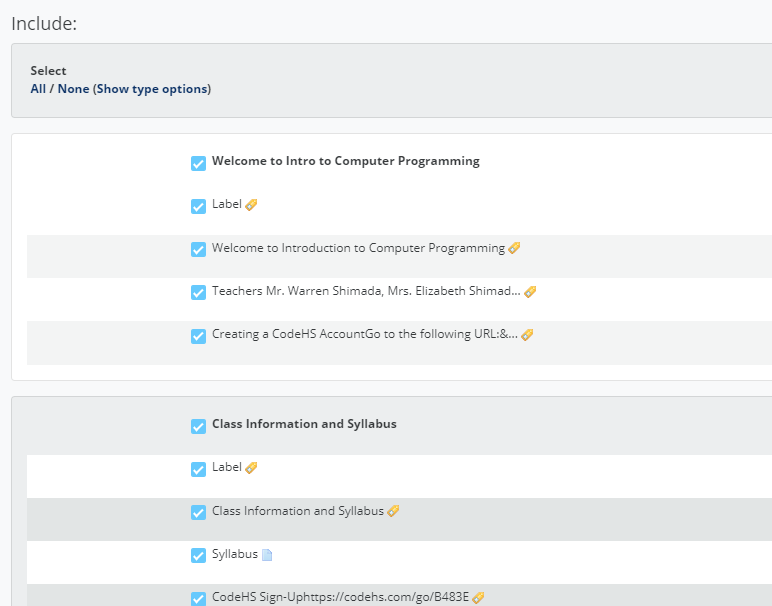Viewport: 772px width, 606px height.
Task: Uncheck the Class Information and Syllabus section checkbox
Action: point(198,425)
